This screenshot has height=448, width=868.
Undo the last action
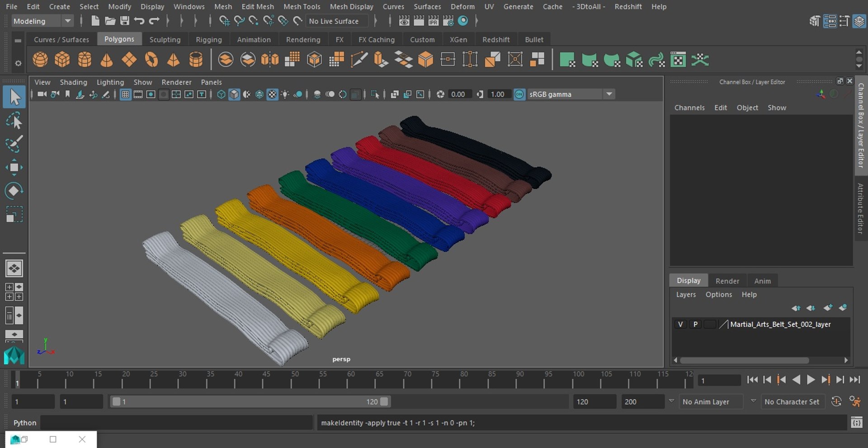pos(139,21)
